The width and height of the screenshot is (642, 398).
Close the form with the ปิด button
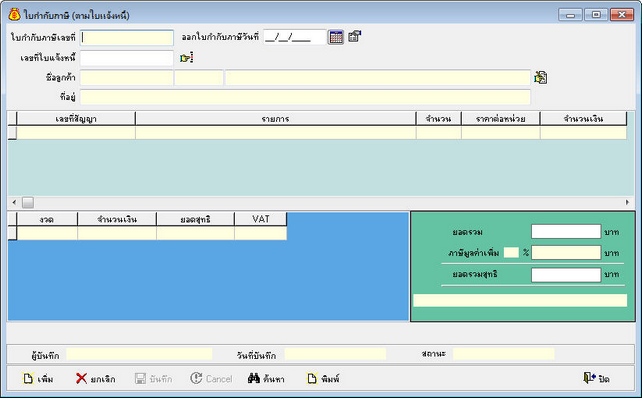point(597,379)
